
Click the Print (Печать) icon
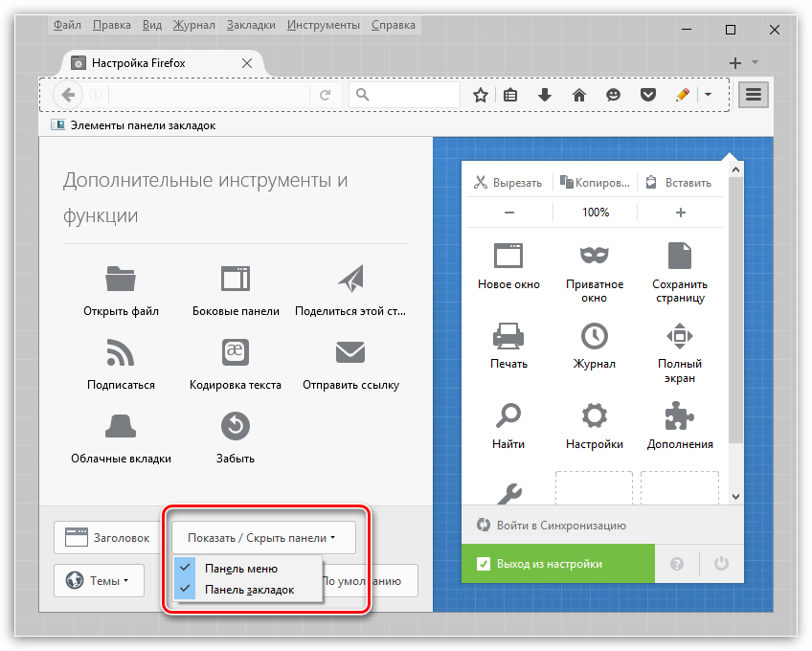pyautogui.click(x=508, y=335)
